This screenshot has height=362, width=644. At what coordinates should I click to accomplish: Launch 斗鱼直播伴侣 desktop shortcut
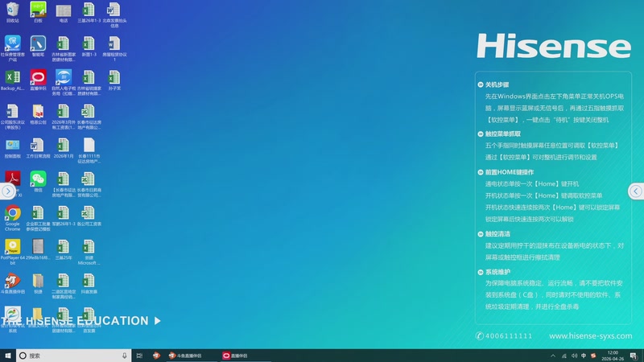coord(13,284)
